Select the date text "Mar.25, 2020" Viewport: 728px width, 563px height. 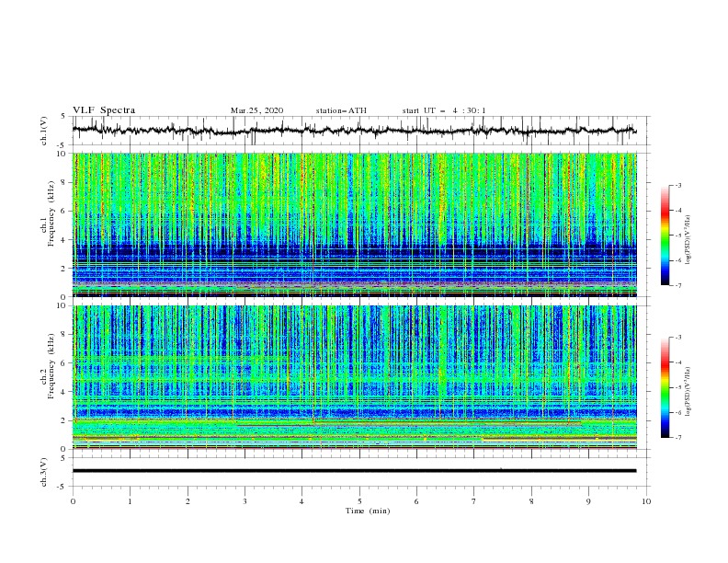[x=256, y=110]
